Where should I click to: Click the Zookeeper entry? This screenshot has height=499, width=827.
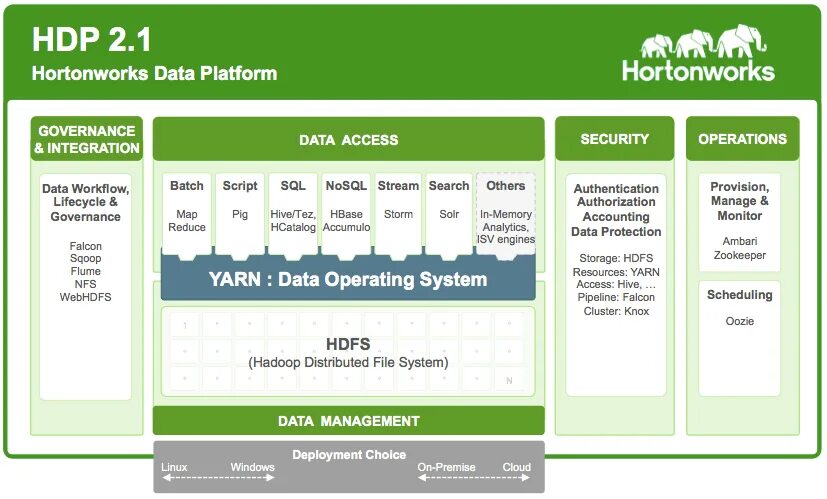[x=739, y=255]
